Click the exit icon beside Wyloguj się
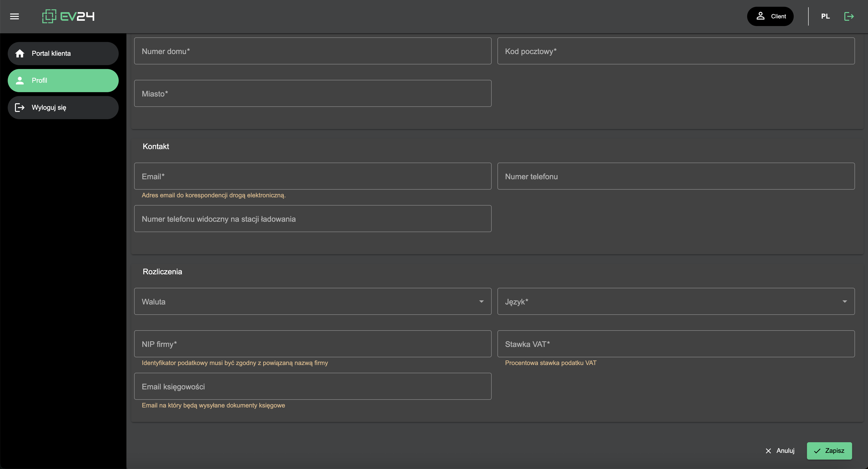The image size is (868, 469). pos(20,108)
